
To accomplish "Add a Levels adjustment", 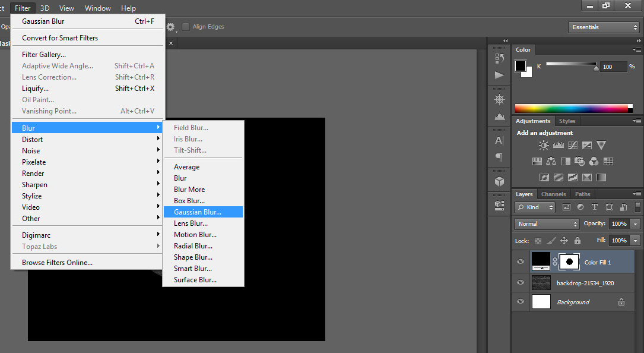I will click(558, 145).
